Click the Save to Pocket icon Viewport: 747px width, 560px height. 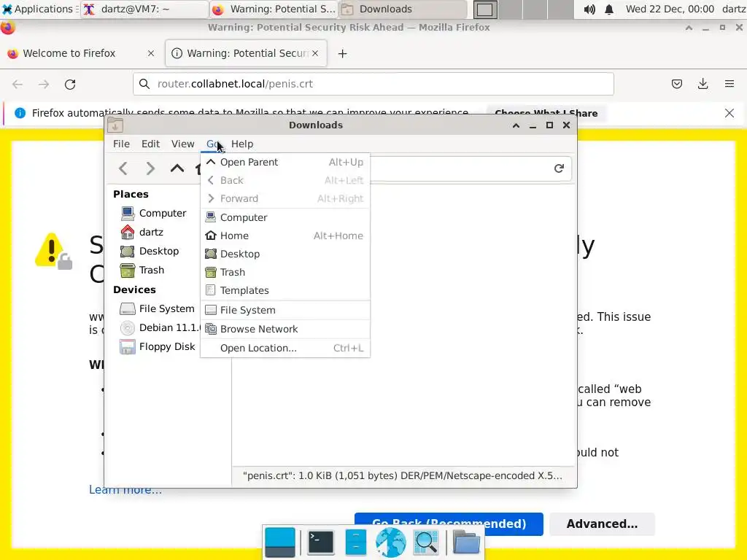point(676,85)
